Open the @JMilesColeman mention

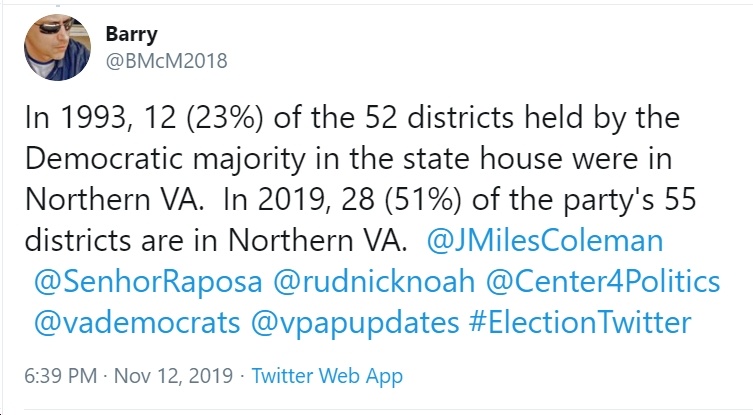545,241
